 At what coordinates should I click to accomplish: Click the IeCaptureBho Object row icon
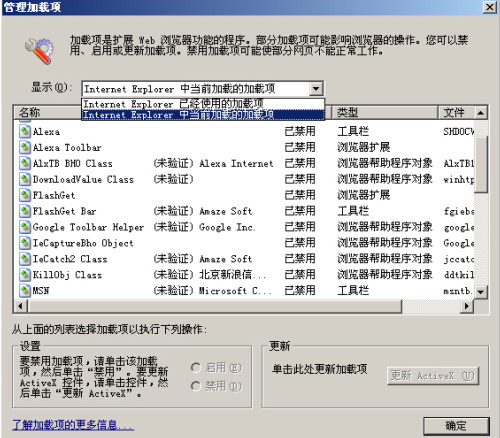[25, 243]
